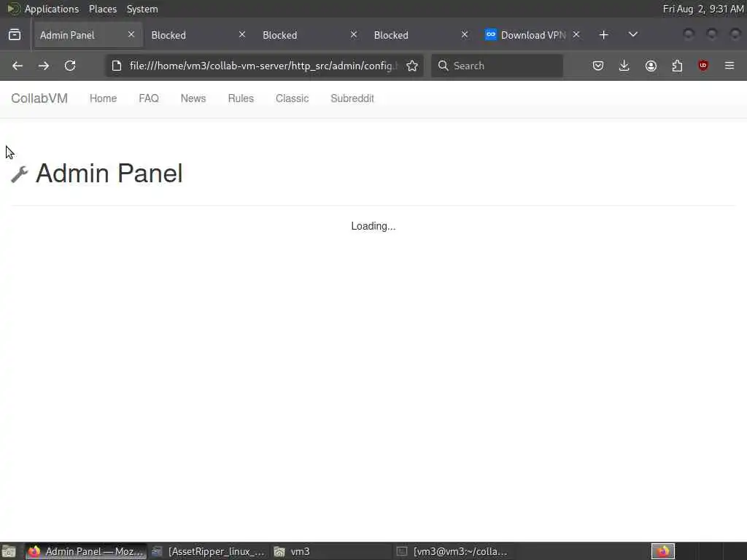Switch to the Admin Panel tab
The image size is (747, 560).
coord(88,35)
